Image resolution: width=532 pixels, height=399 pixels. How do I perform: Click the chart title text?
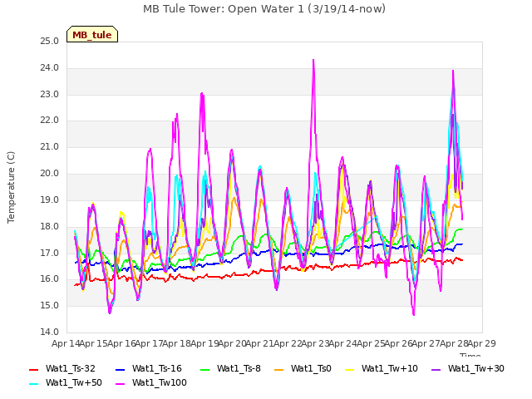tap(264, 9)
